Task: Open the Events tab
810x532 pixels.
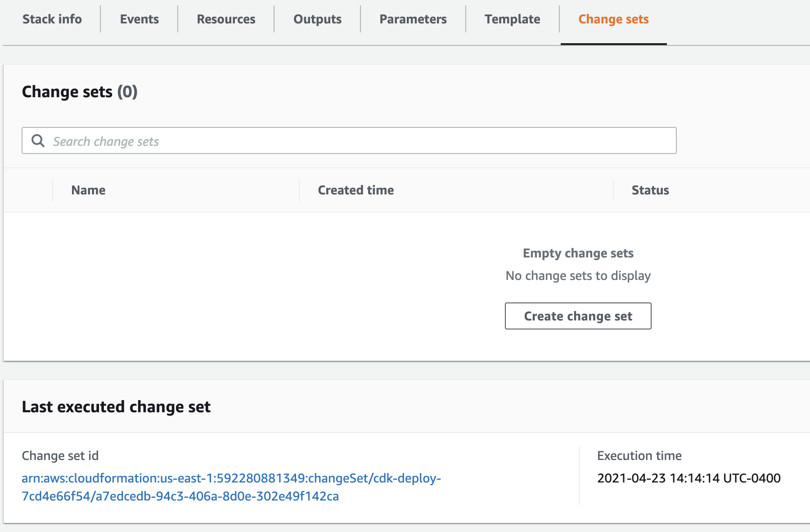Action: pos(139,19)
